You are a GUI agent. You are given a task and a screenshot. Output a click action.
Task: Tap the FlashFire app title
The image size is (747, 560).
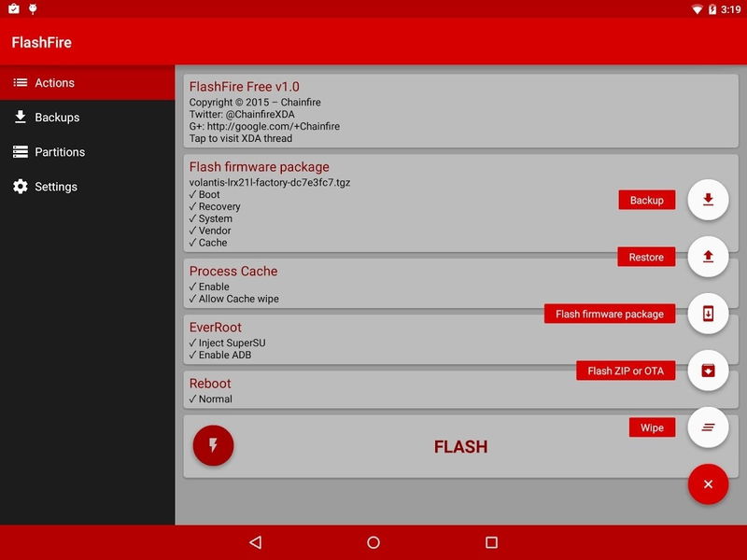[x=41, y=42]
